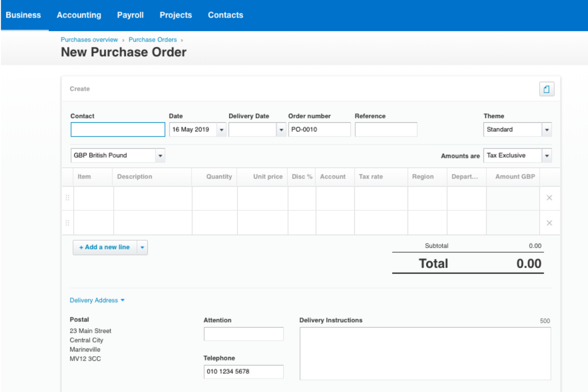Screen dimensions: 588x392
Task: Go to Purchases overview breadcrumb
Action: 89,40
